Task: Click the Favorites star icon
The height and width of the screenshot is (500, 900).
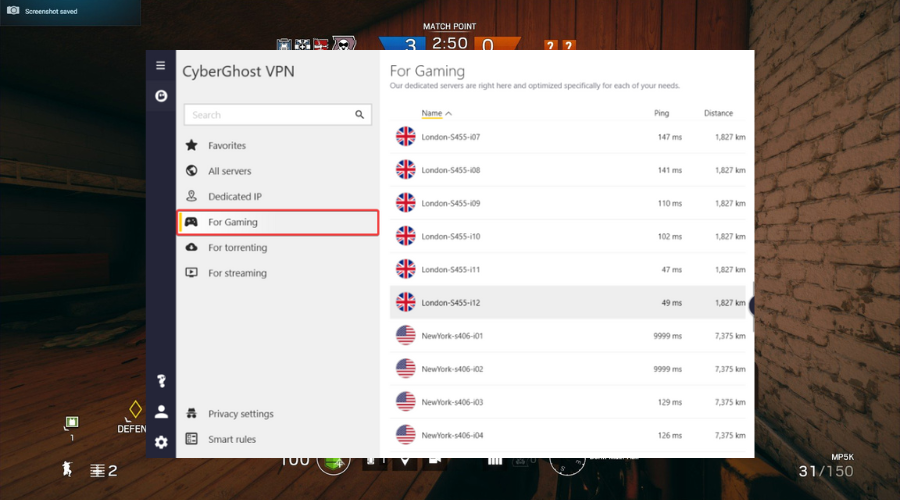Action: tap(191, 146)
